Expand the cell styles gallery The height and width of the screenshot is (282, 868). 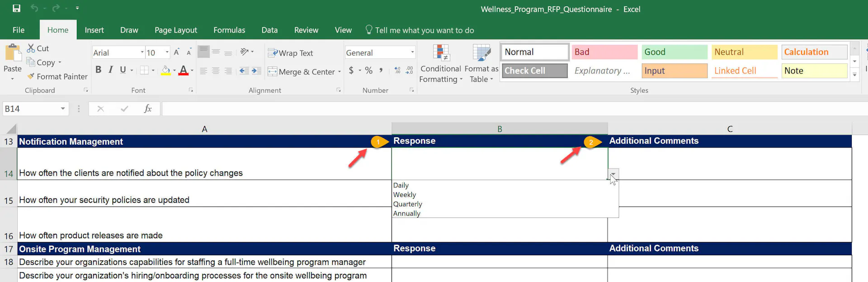(854, 75)
